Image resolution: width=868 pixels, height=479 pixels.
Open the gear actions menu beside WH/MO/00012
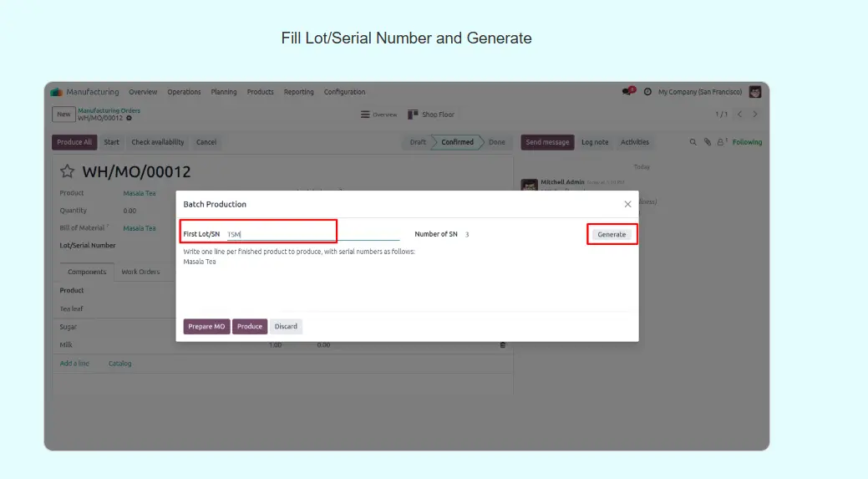click(x=129, y=118)
